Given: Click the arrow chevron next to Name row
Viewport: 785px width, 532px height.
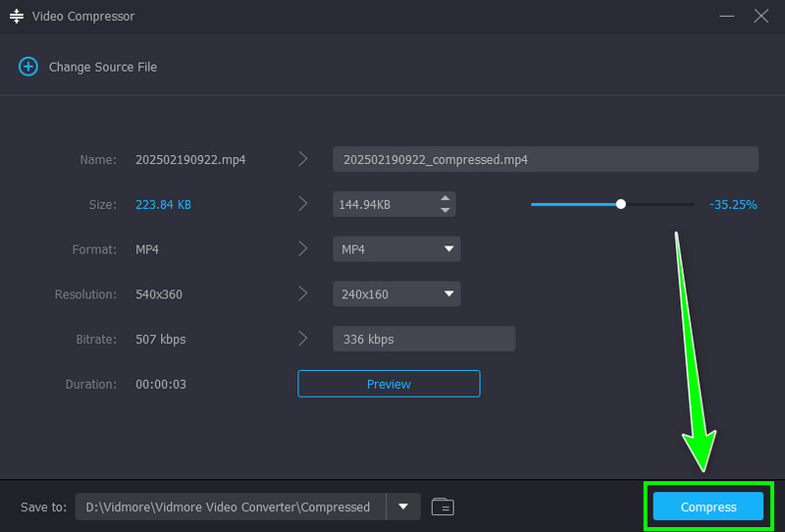Looking at the screenshot, I should (303, 159).
